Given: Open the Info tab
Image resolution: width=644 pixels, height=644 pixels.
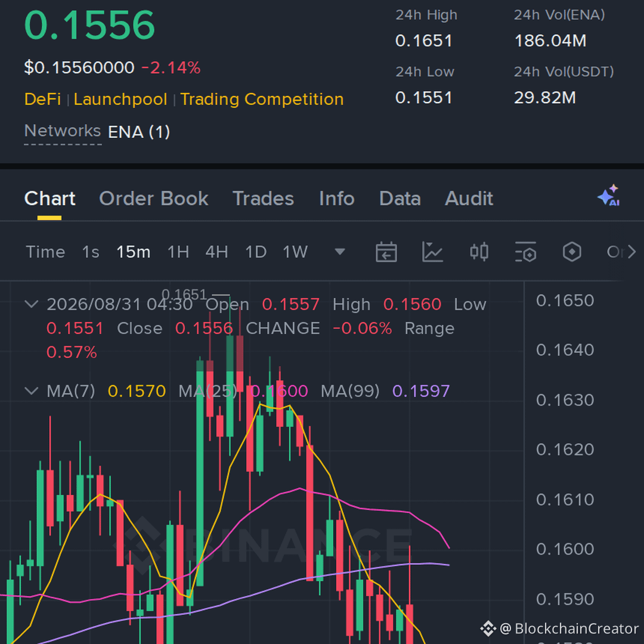Looking at the screenshot, I should click(337, 199).
